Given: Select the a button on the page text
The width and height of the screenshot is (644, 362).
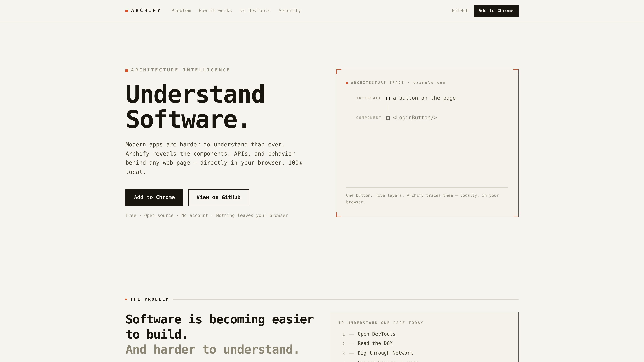Looking at the screenshot, I should [424, 98].
